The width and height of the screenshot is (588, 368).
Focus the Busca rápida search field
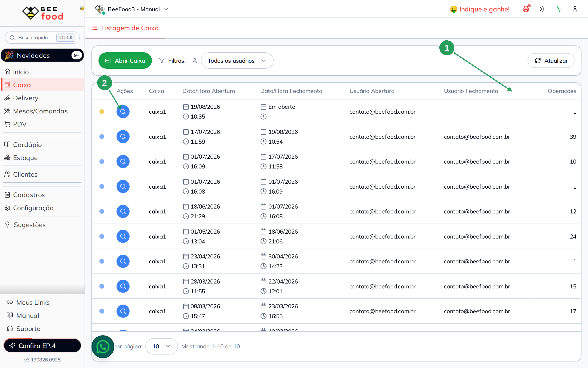point(42,38)
